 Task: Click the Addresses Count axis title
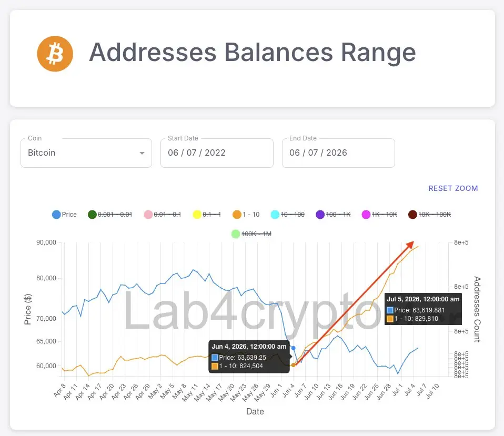pyautogui.click(x=477, y=309)
